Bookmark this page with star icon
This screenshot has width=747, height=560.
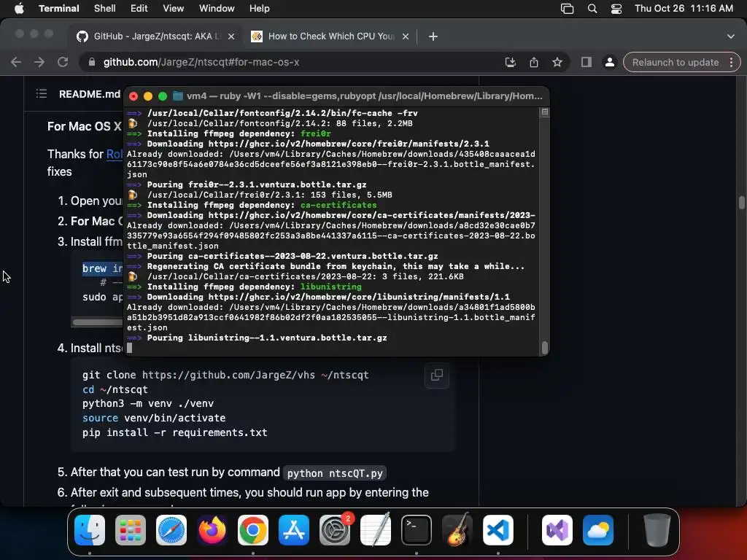pos(557,62)
